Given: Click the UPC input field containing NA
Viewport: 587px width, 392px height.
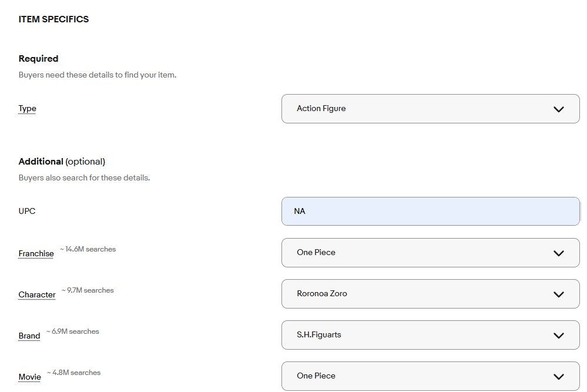Looking at the screenshot, I should (431, 211).
